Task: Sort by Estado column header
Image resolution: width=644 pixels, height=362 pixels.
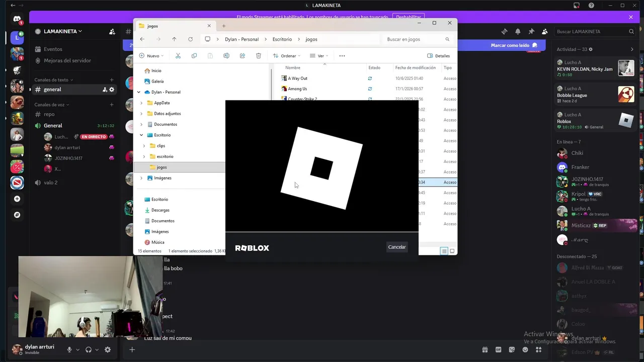Action: pyautogui.click(x=374, y=67)
